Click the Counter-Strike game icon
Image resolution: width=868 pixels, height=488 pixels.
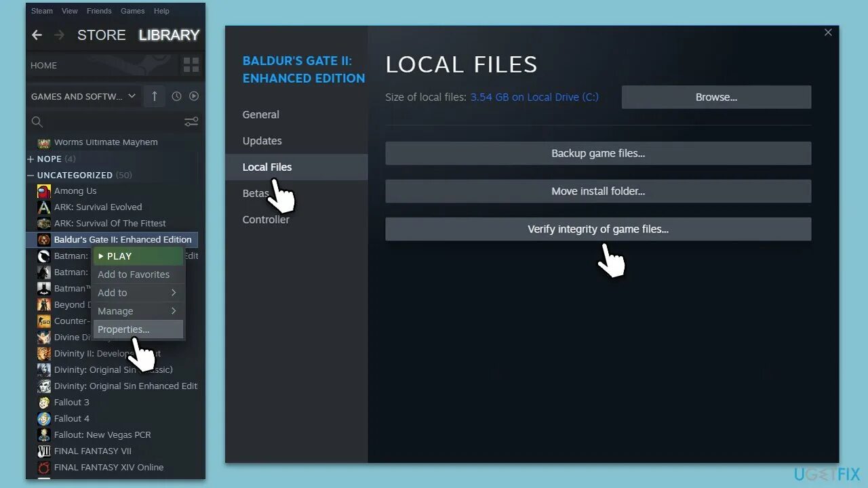(44, 321)
